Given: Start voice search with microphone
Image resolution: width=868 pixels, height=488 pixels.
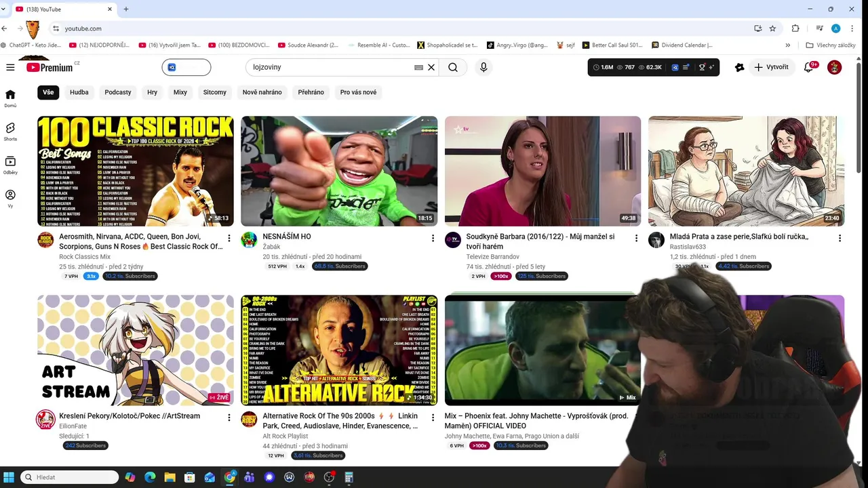Looking at the screenshot, I should (484, 67).
